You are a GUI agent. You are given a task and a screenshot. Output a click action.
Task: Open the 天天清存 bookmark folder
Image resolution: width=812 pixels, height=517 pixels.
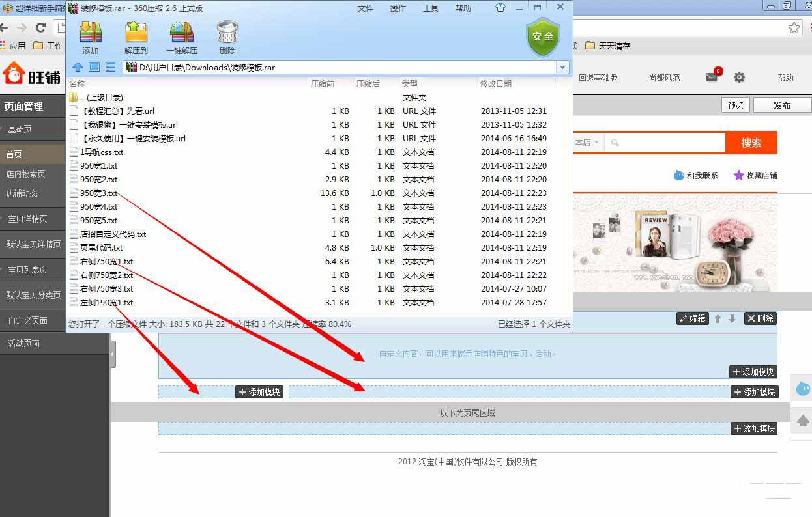pos(608,46)
